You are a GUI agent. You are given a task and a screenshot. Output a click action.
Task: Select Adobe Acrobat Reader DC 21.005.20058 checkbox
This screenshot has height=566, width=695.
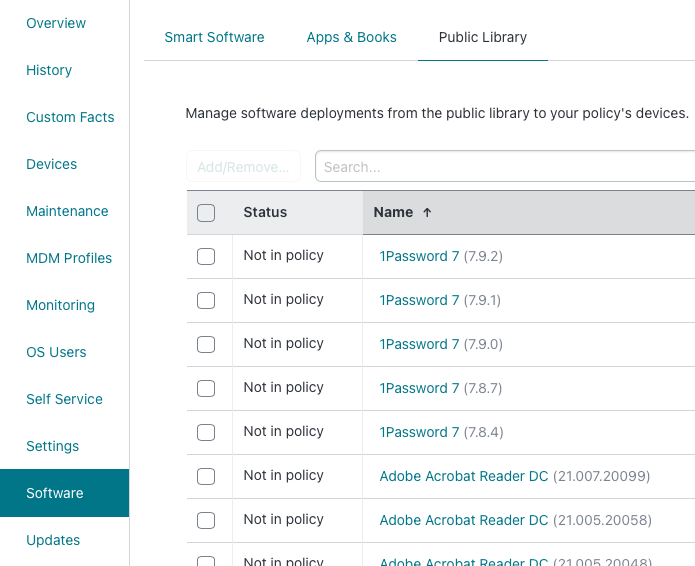(x=206, y=520)
